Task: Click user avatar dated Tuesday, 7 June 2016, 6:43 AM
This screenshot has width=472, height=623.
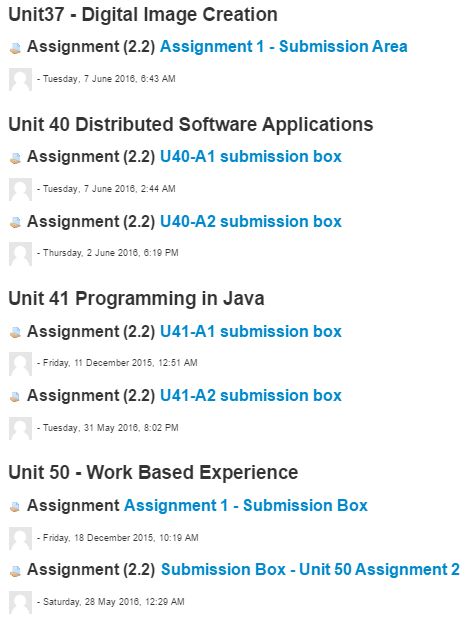Action: coord(21,79)
